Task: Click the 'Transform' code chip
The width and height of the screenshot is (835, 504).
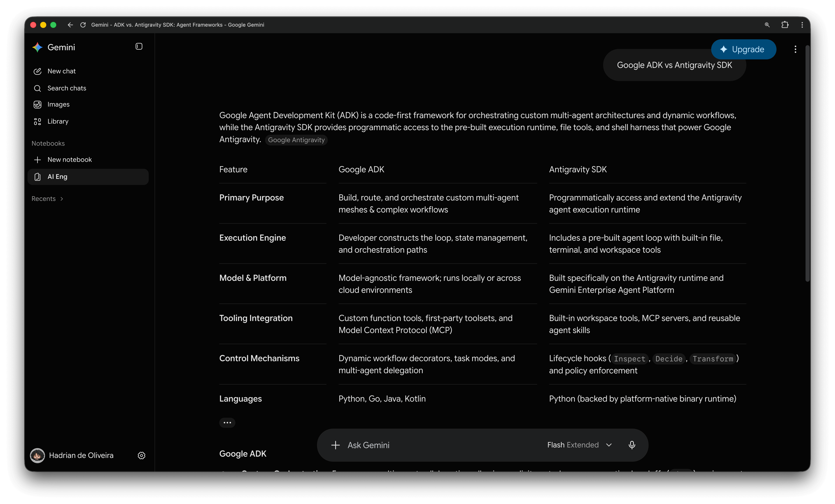Action: pos(713,359)
